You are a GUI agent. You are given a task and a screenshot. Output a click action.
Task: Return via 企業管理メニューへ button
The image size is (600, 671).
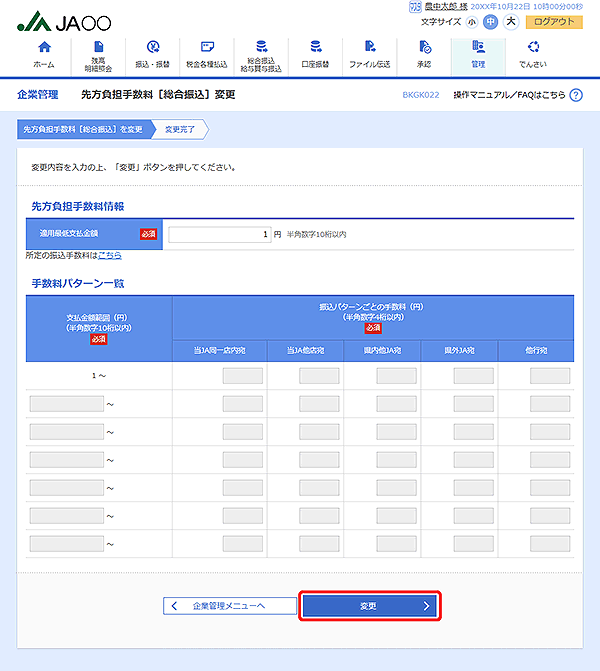pyautogui.click(x=230, y=606)
